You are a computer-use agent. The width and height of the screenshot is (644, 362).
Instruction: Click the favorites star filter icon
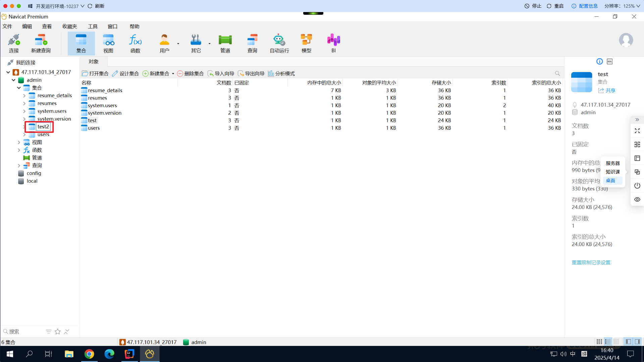[58, 331]
